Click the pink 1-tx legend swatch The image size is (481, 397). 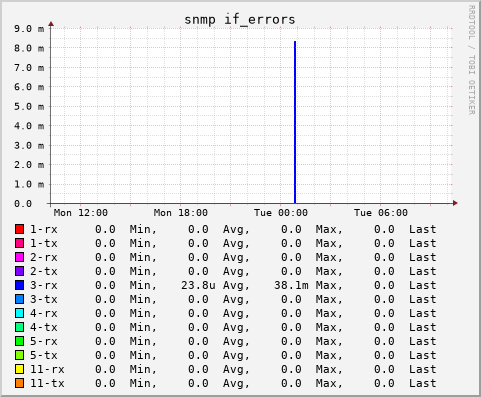[x=19, y=243]
